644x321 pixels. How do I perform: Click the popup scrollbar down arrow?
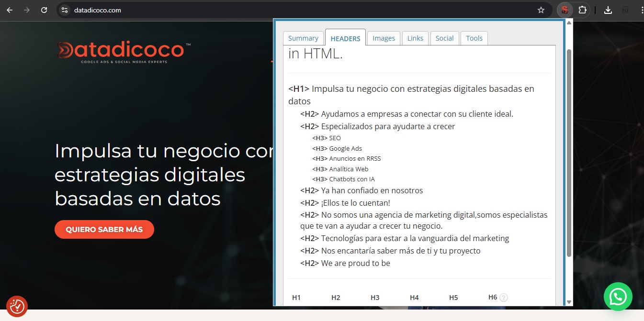[569, 302]
